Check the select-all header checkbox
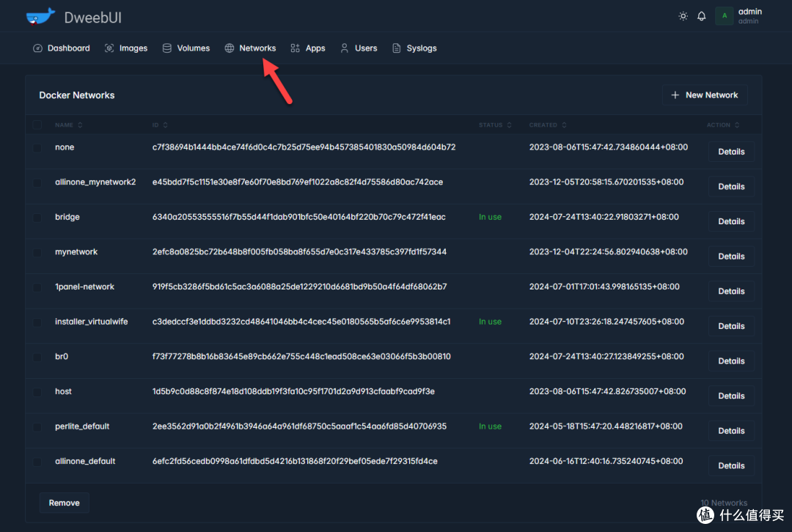This screenshot has height=532, width=792. [37, 125]
